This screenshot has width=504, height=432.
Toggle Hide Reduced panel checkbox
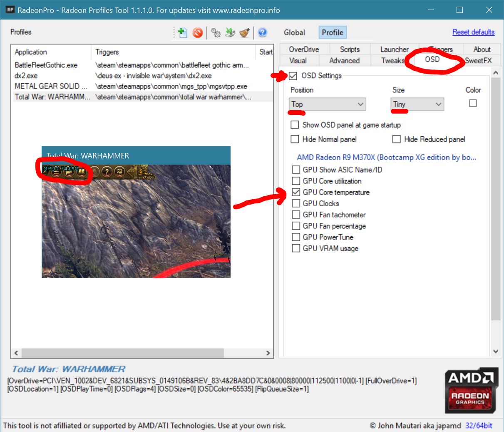coord(397,139)
